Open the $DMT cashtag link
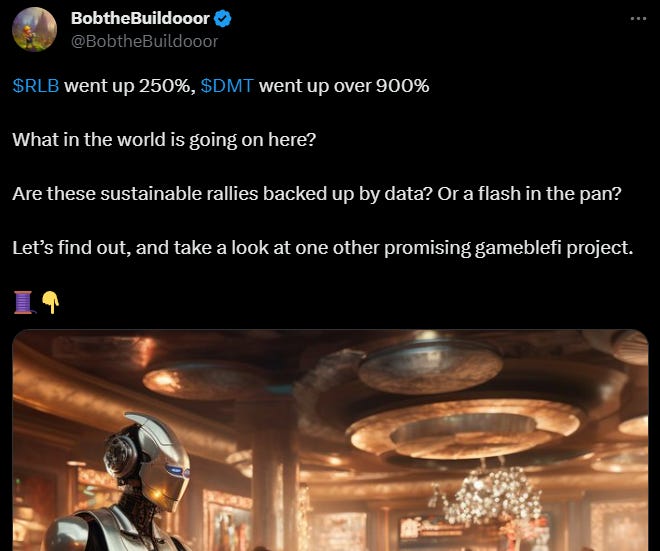Image resolution: width=660 pixels, height=551 pixels. (227, 86)
